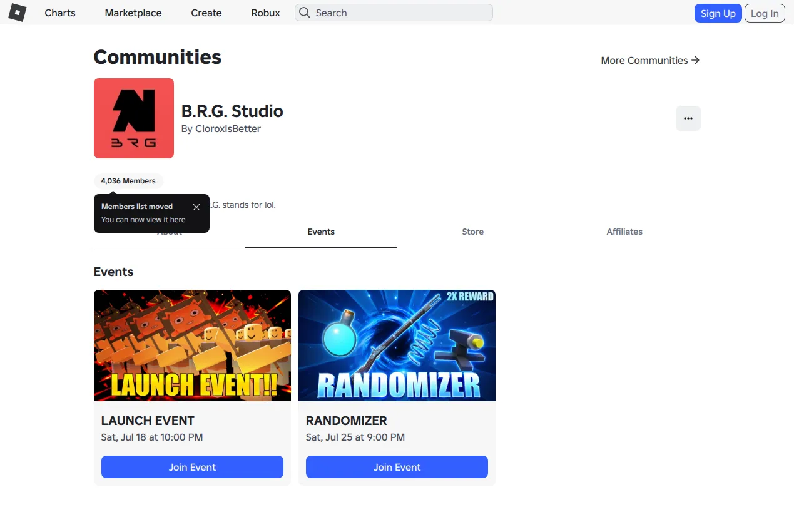
Task: Click the 4,036 Members badge
Action: 128,181
